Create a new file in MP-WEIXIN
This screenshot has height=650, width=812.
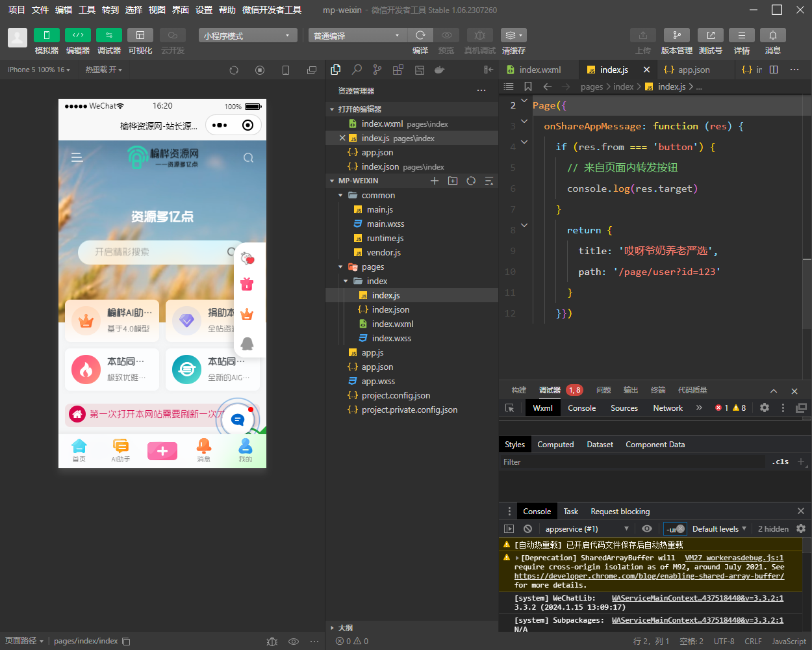tap(435, 181)
